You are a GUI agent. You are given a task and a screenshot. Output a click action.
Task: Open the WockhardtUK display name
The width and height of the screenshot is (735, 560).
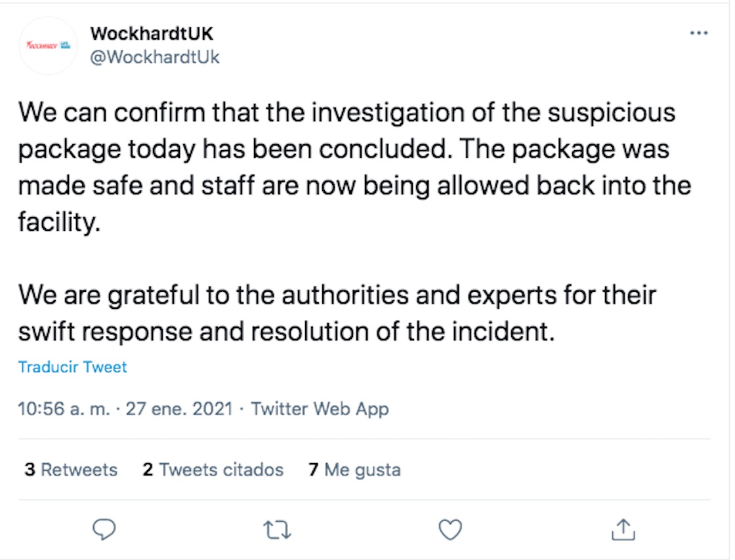coord(152,33)
